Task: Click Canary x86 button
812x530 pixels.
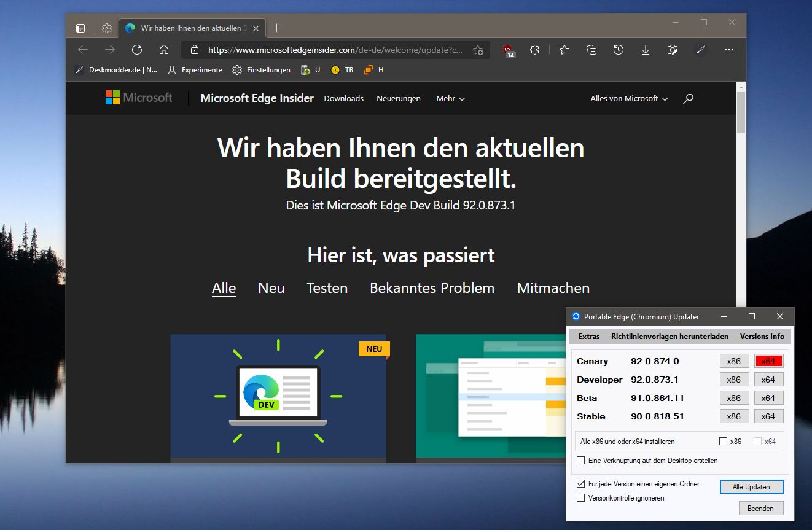Action: coord(734,361)
